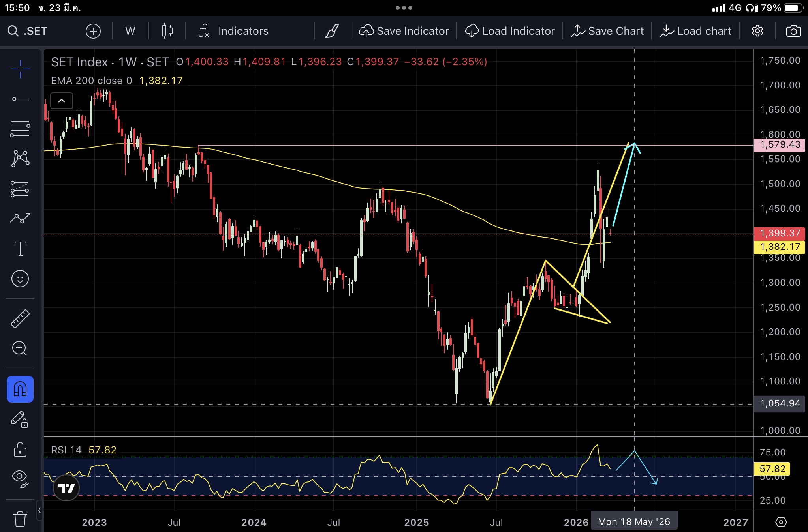Collapse the indicator legend chevron
The width and height of the screenshot is (808, 532).
pos(62,101)
